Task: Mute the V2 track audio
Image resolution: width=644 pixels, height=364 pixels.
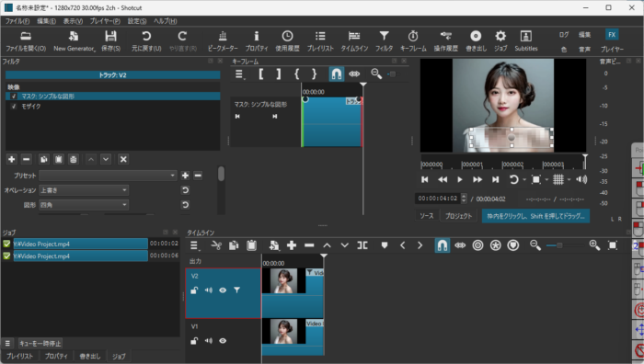Action: [209, 290]
